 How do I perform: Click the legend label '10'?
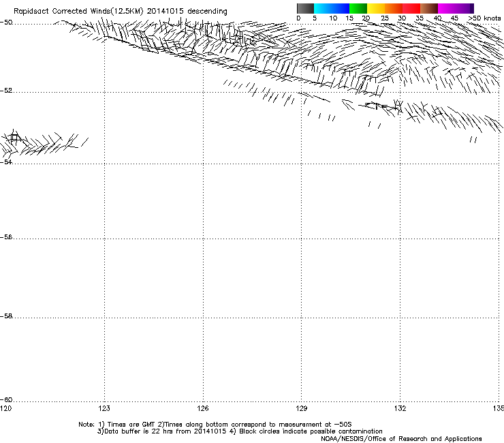pyautogui.click(x=333, y=18)
